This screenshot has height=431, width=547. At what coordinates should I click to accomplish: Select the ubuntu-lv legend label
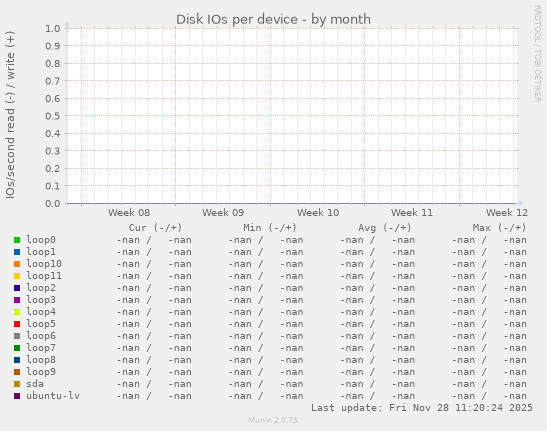(x=53, y=395)
